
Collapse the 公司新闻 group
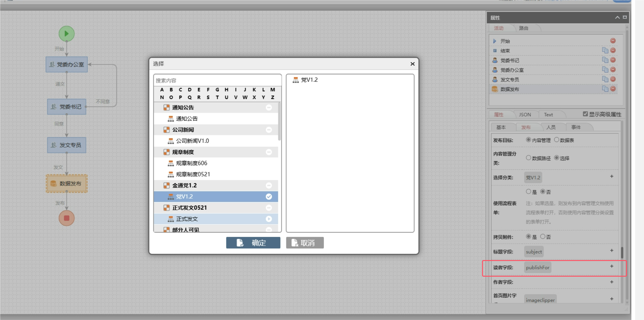coord(269,130)
